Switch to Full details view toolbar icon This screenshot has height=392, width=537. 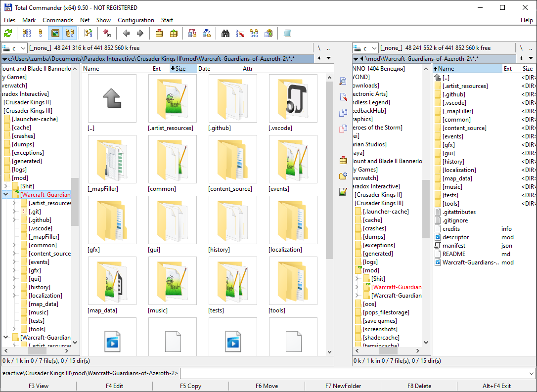click(x=41, y=33)
